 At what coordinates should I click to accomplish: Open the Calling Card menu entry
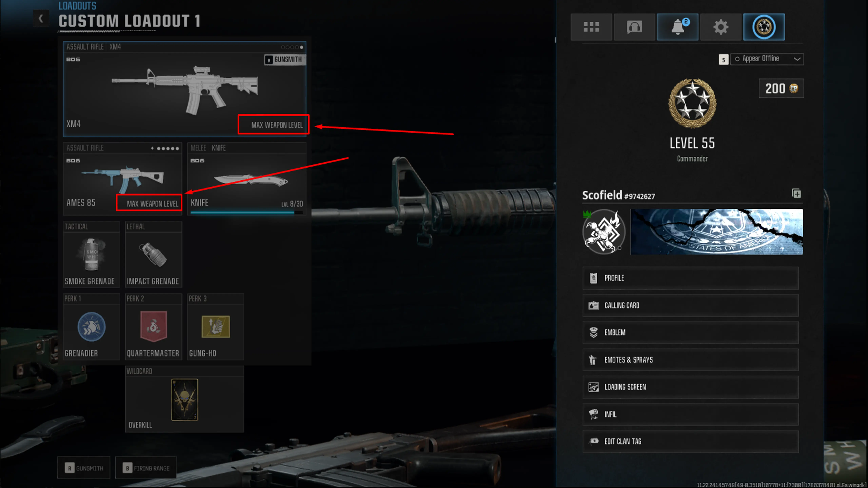tap(690, 306)
